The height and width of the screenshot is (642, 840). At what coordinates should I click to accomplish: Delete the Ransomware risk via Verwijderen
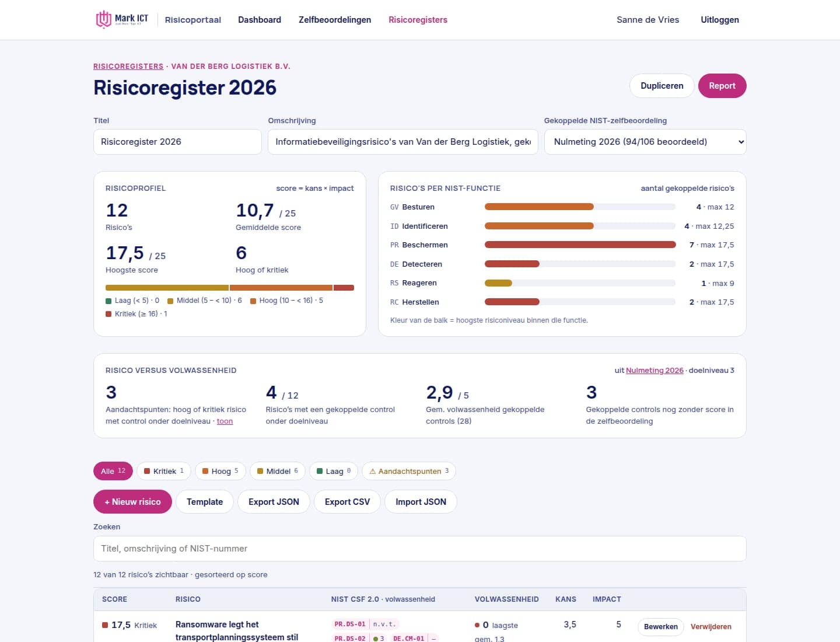(711, 627)
